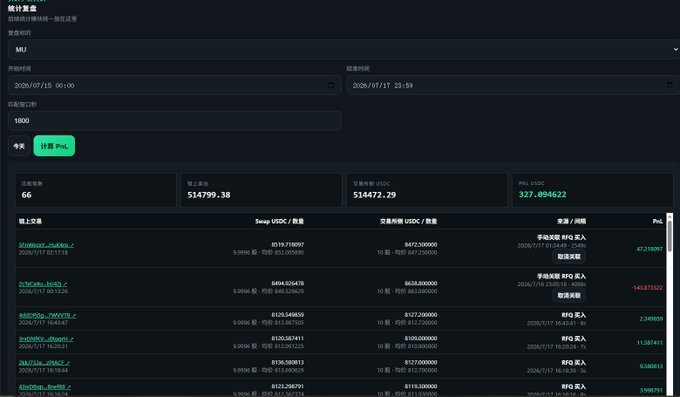Open transaction link dated 2026/7/17 00:13:26
Screen dimensions: 680x397
click(x=42, y=284)
